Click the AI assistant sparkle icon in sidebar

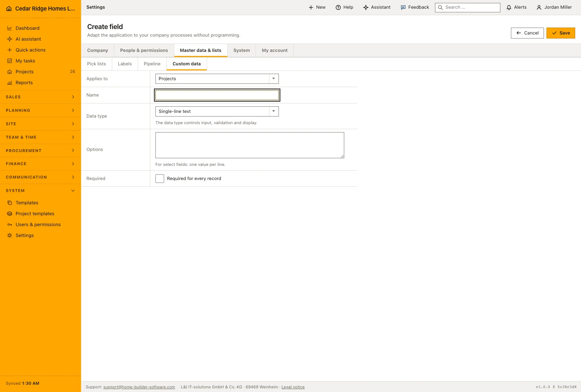tap(10, 39)
